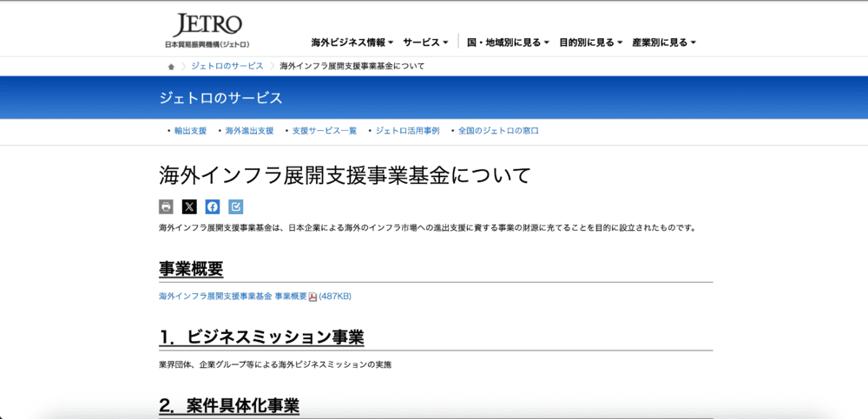Expand 国・地域別に見る dropdown

[x=509, y=43]
